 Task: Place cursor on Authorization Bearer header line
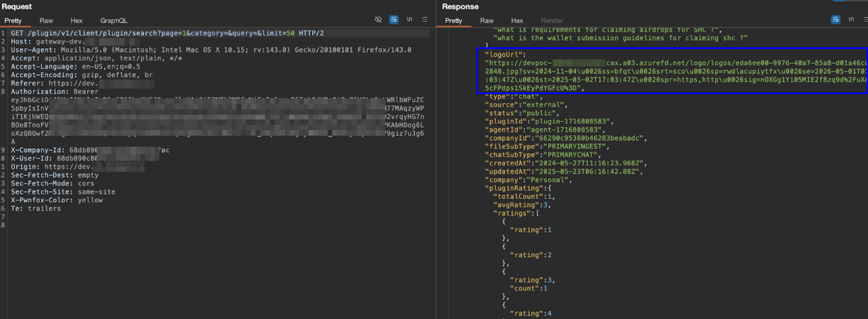(54, 92)
